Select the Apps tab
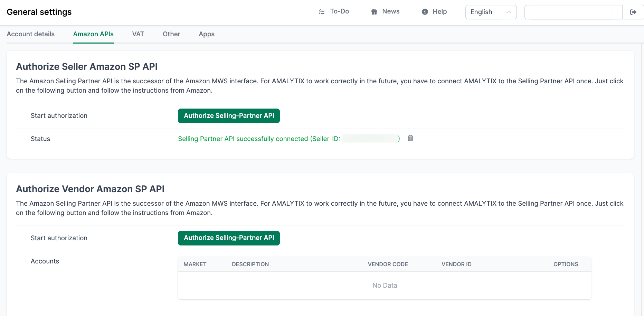The height and width of the screenshot is (316, 644). 206,34
